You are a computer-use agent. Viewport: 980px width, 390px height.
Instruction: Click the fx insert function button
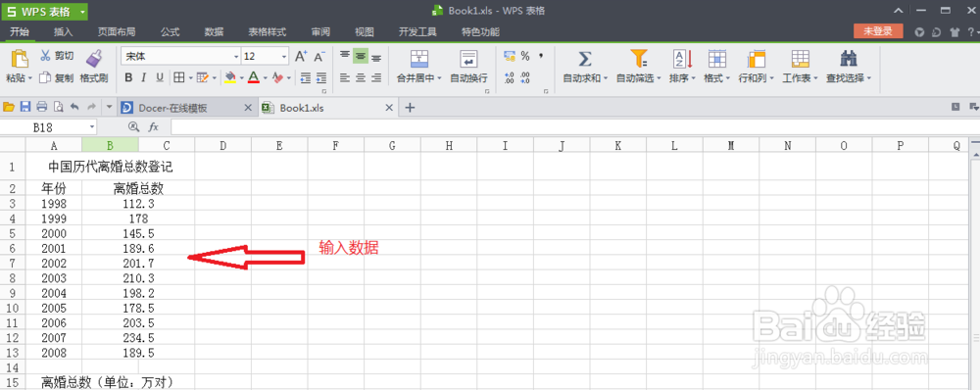(154, 126)
